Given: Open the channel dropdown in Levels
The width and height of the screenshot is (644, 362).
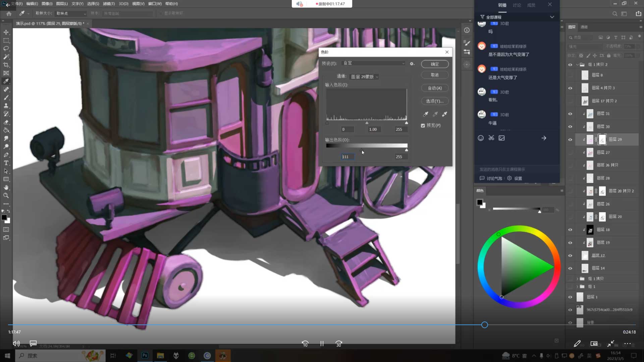Looking at the screenshot, I should (x=364, y=77).
